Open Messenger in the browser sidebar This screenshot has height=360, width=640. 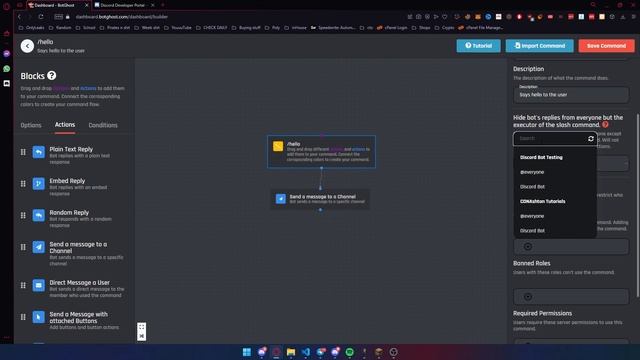[7, 53]
